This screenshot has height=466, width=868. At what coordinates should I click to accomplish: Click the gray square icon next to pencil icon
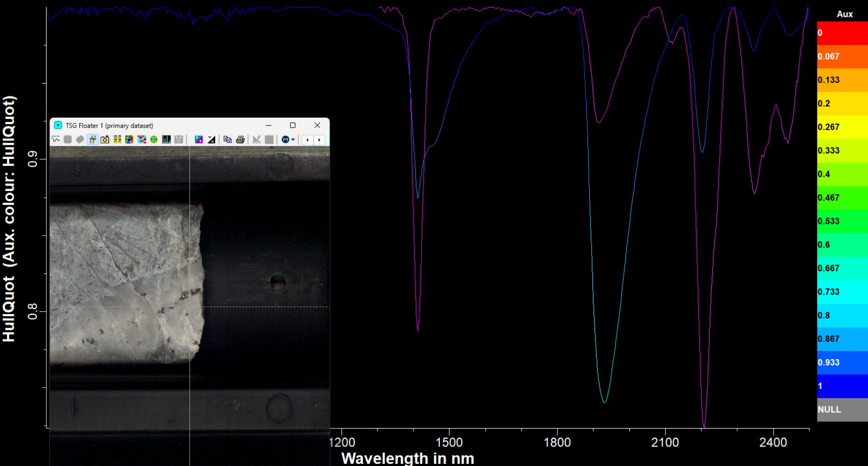269,139
